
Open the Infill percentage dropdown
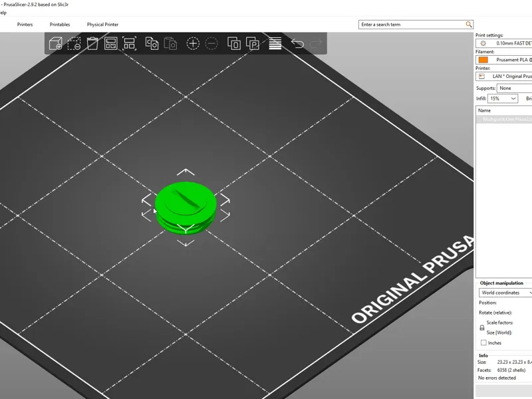click(x=503, y=98)
